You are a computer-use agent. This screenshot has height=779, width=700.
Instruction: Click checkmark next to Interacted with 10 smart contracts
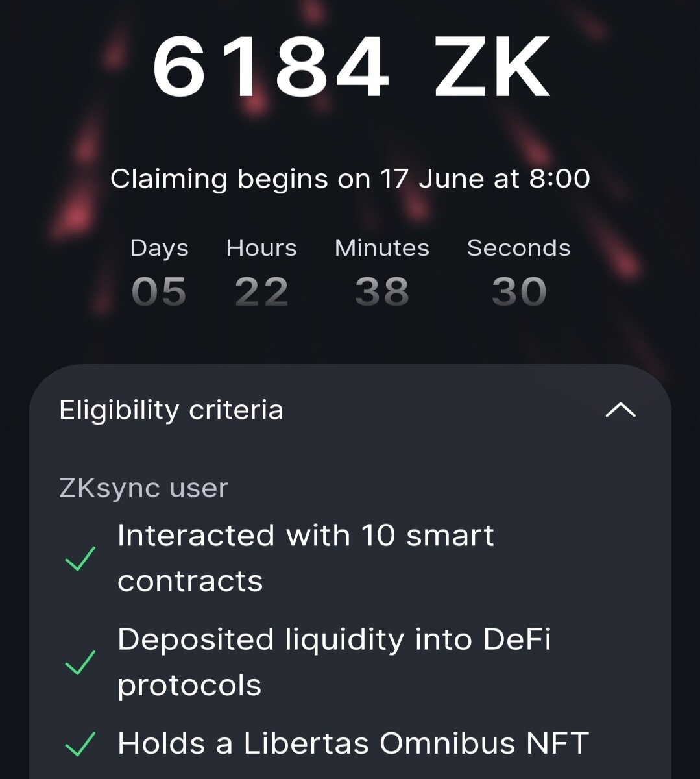click(80, 558)
